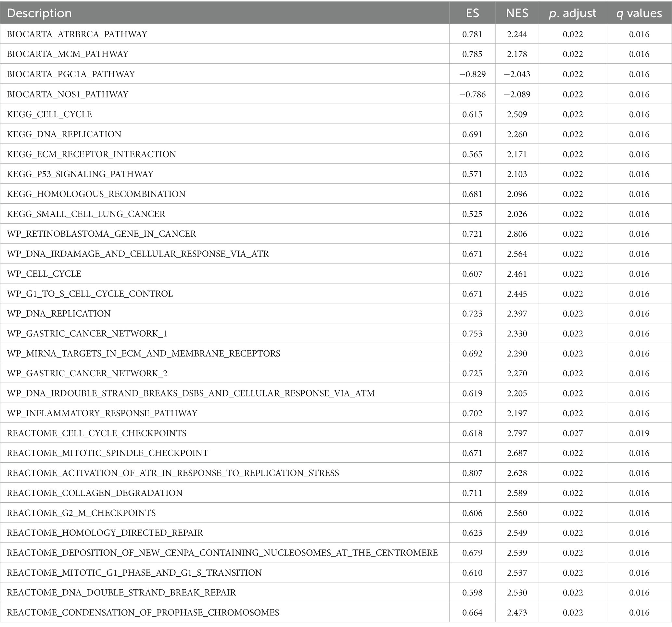Select WP_INFLAMMATORY_RESPONSE_PATHWAY description
The width and height of the screenshot is (672, 627).
102,413
